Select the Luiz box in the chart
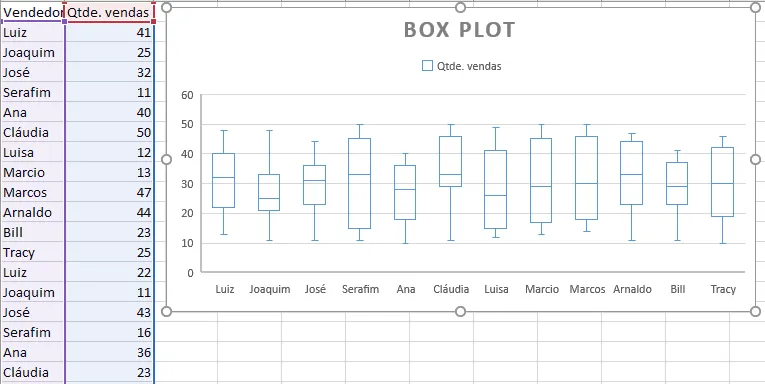 pos(223,181)
